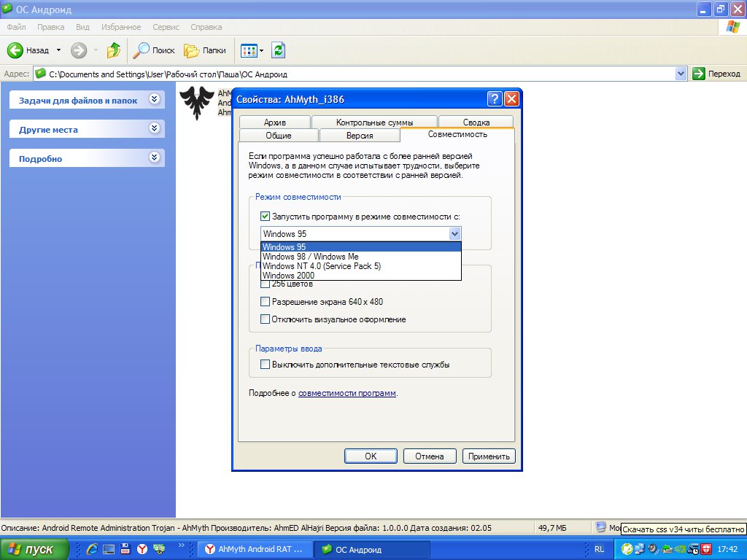Viewport: 747px width, 560px height.
Task: Toggle the Папки folders pane button
Action: pyautogui.click(x=205, y=50)
